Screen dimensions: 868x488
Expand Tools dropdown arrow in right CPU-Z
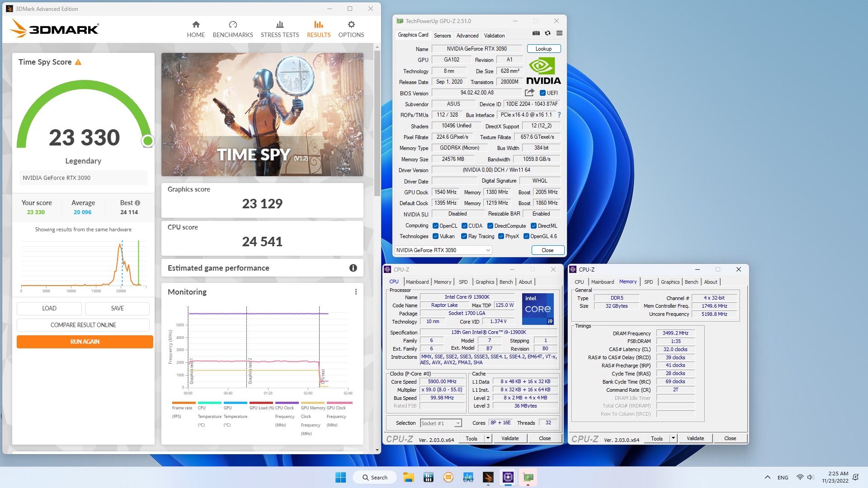pos(673,438)
